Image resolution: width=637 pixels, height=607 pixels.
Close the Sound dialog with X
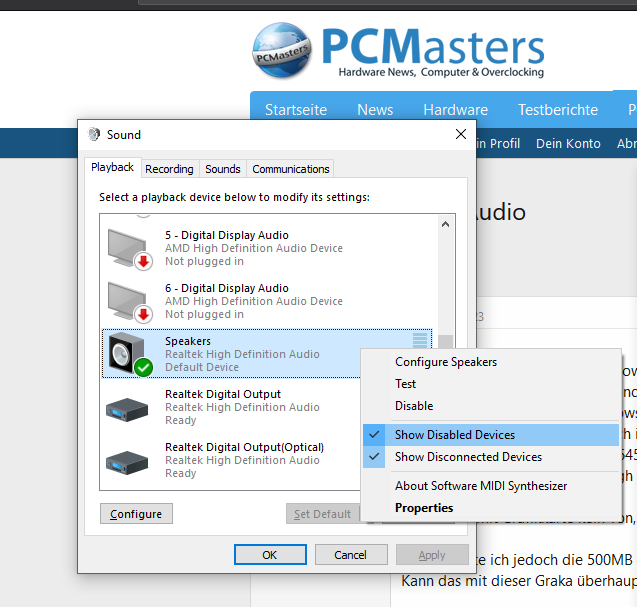click(x=461, y=134)
